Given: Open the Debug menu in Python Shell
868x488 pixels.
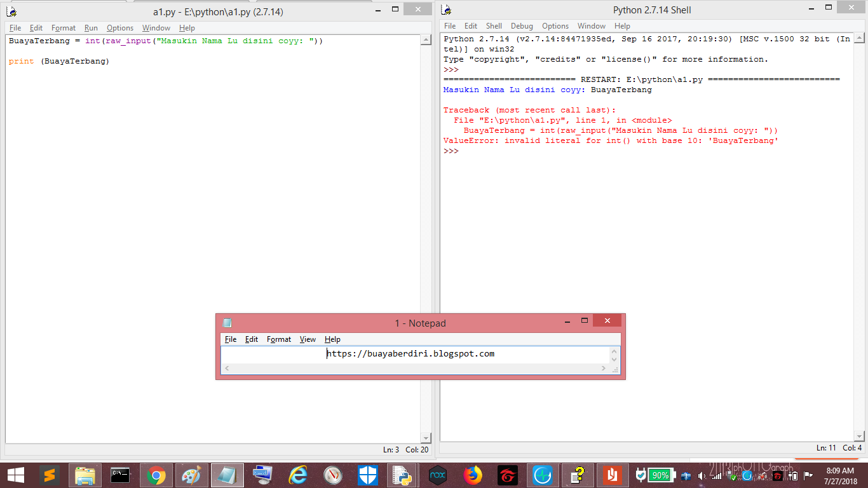Looking at the screenshot, I should [522, 26].
